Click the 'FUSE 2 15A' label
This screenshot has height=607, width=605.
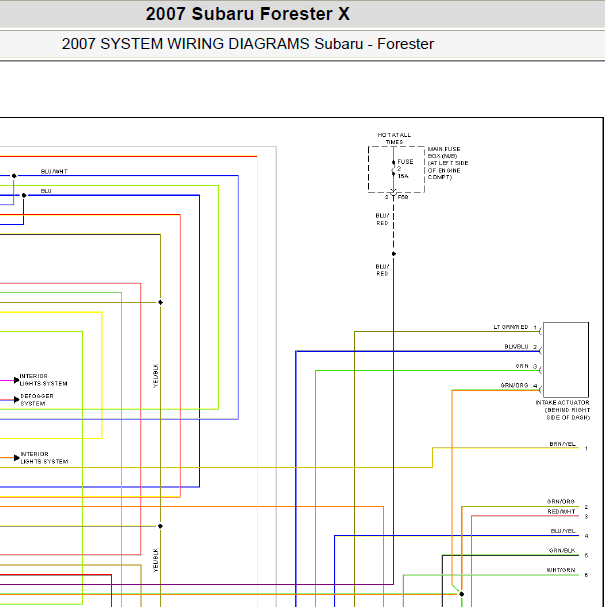point(405,168)
